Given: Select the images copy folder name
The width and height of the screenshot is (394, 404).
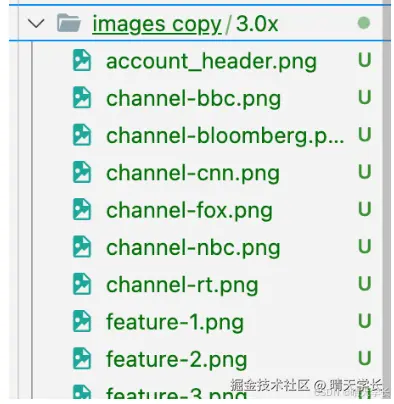Looking at the screenshot, I should coord(157,25).
